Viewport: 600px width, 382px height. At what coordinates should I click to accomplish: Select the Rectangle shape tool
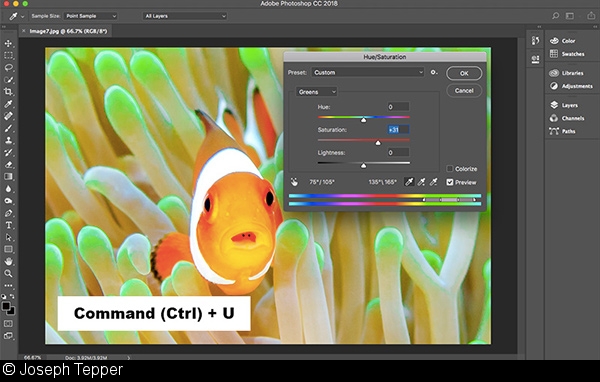click(8, 250)
